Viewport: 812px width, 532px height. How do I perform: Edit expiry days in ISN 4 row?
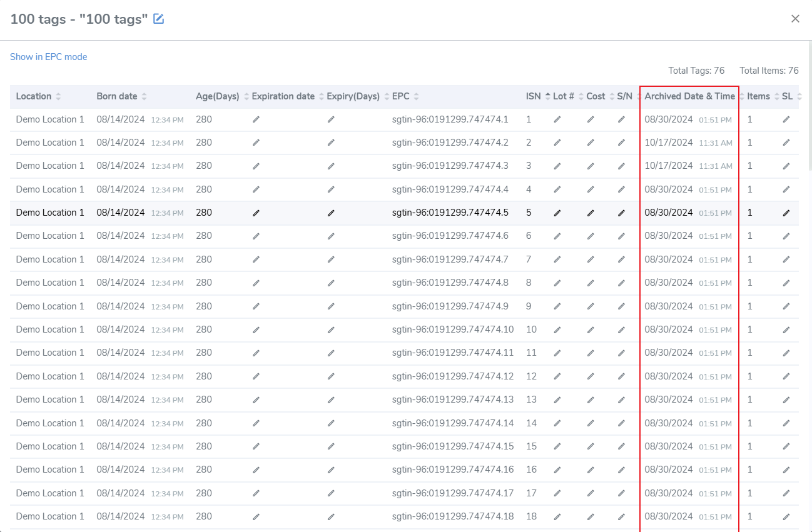click(x=331, y=189)
